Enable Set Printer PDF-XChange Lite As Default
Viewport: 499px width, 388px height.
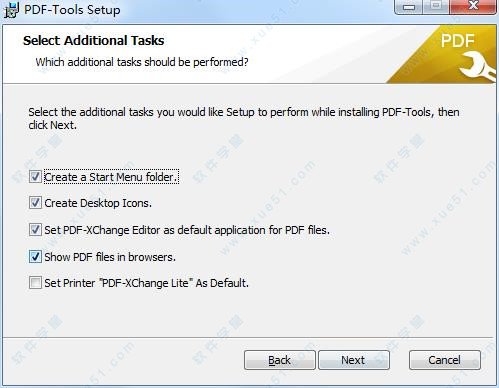pos(35,283)
